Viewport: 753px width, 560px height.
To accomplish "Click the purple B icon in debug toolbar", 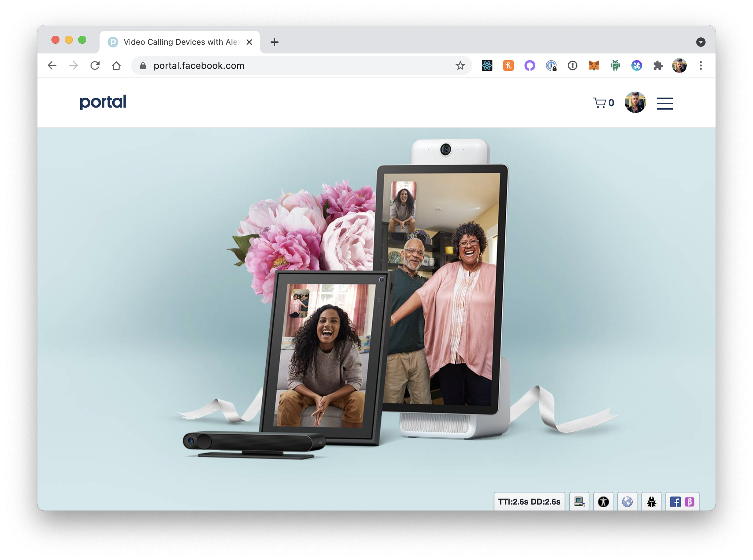I will coord(689,502).
